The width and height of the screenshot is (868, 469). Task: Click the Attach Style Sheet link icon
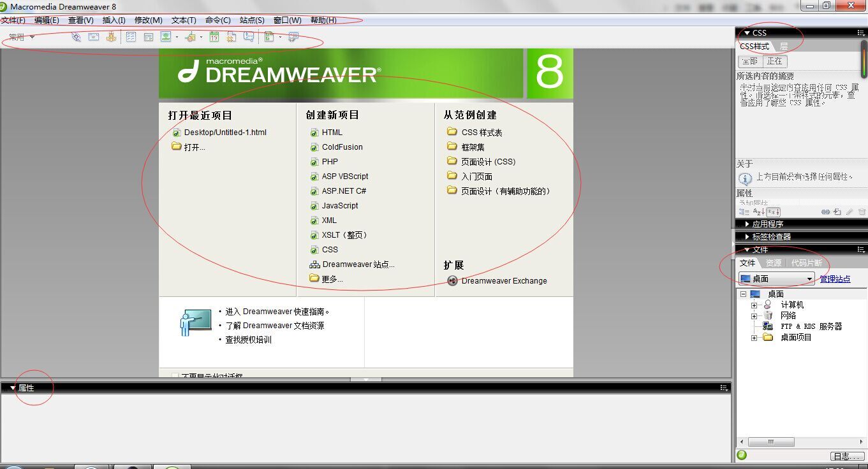825,212
